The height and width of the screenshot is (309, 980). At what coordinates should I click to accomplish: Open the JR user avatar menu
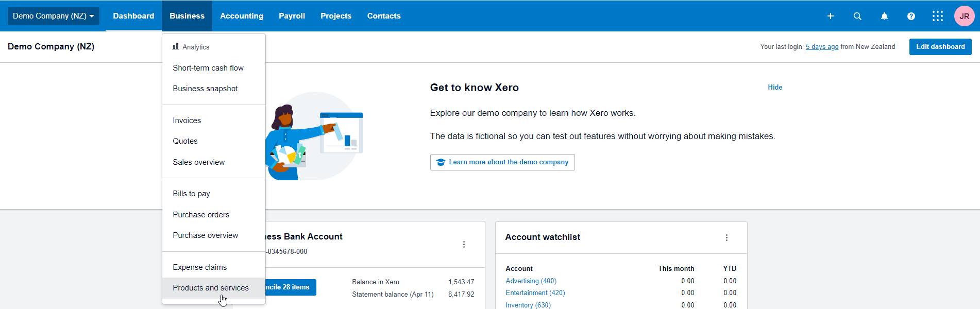(965, 16)
